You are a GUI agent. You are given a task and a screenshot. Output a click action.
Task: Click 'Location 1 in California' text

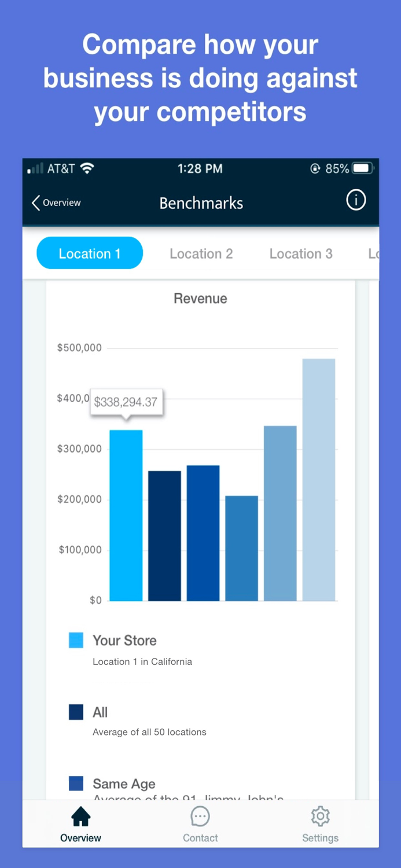point(142,661)
